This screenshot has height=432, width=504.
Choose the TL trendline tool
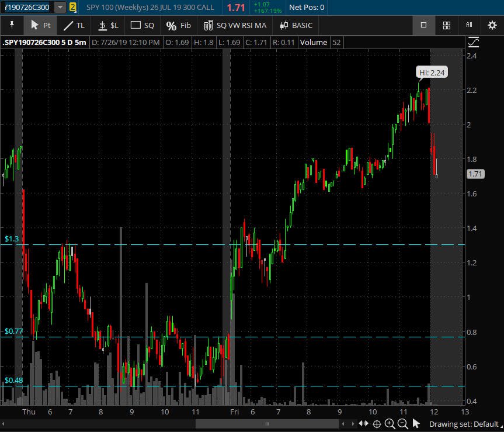(x=74, y=25)
